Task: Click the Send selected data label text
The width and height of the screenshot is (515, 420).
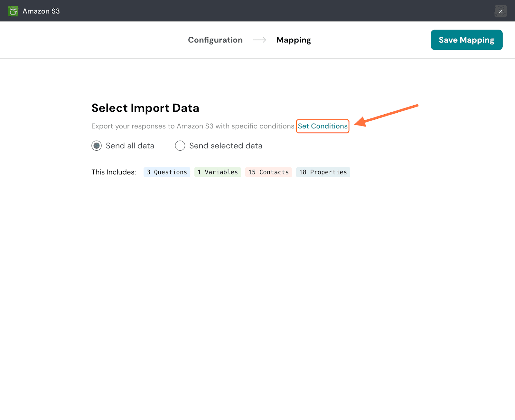Action: pyautogui.click(x=226, y=146)
